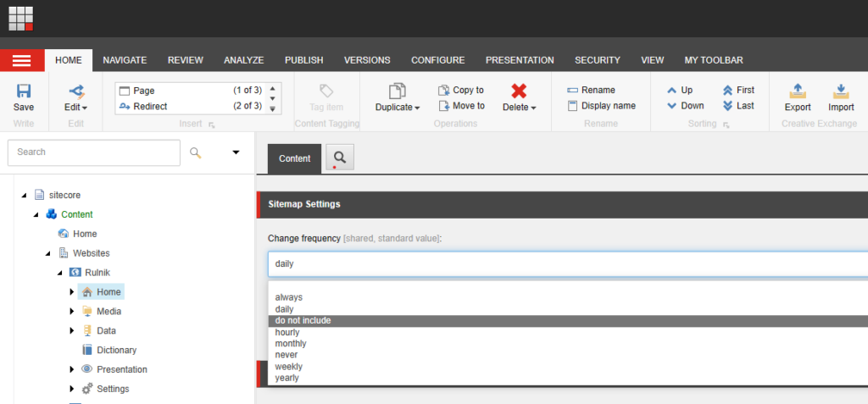Screen dimensions: 868x404
Task: Click the Import icon in Creative Exchange
Action: 841,91
